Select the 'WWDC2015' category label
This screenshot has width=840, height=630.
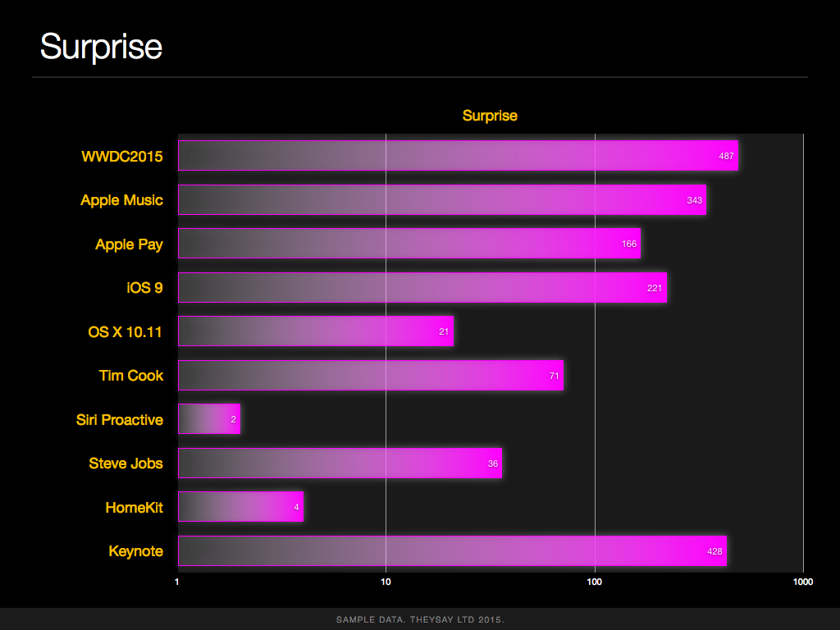tap(122, 157)
